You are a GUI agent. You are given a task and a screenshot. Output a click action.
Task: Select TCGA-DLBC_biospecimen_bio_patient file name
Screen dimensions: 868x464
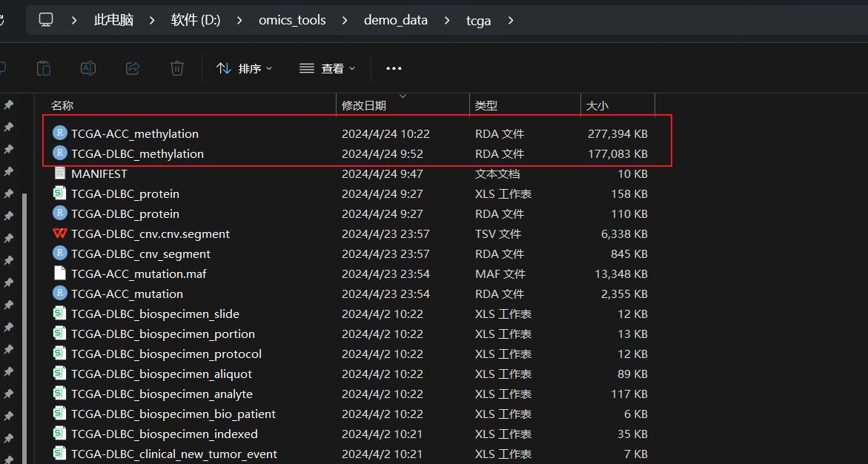[x=173, y=414]
